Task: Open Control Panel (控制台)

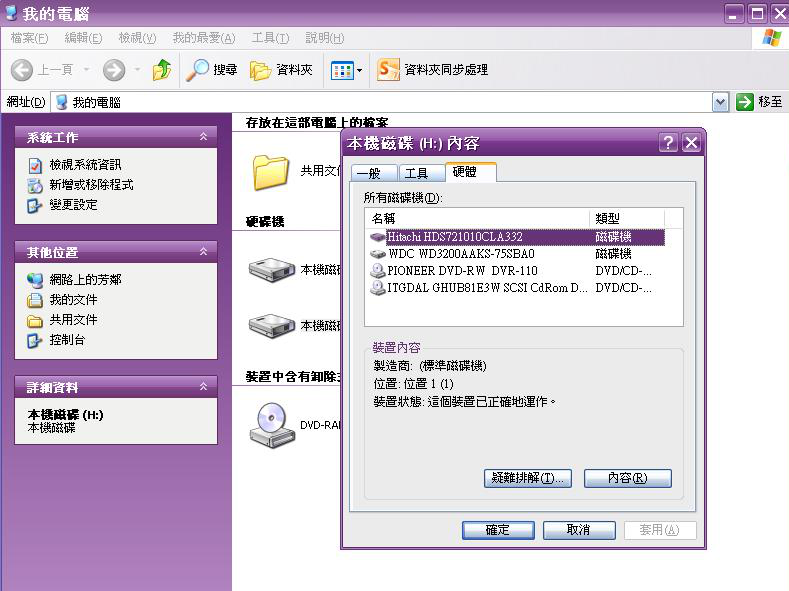Action: pyautogui.click(x=56, y=340)
